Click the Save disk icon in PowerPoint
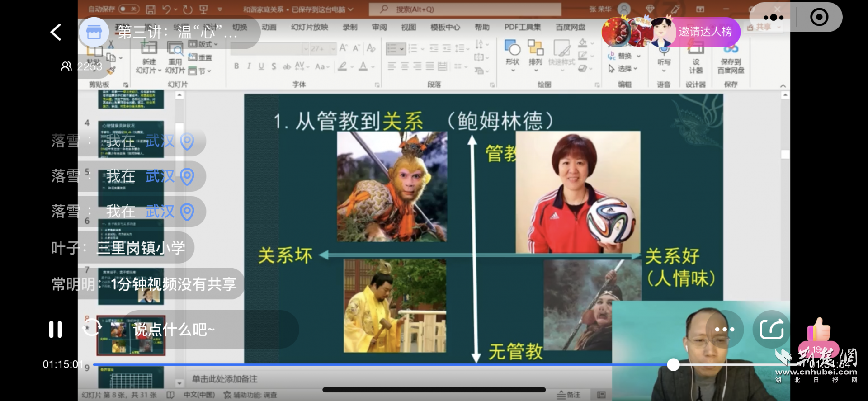The image size is (868, 401). [151, 9]
